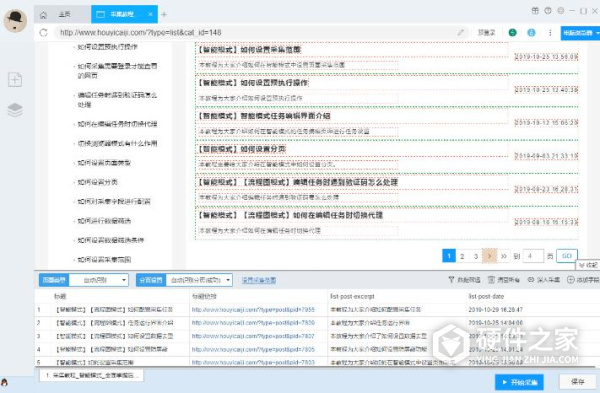The image size is (600, 393).
Task: Open the link ending pid=7837 in the table
Action: point(253,336)
